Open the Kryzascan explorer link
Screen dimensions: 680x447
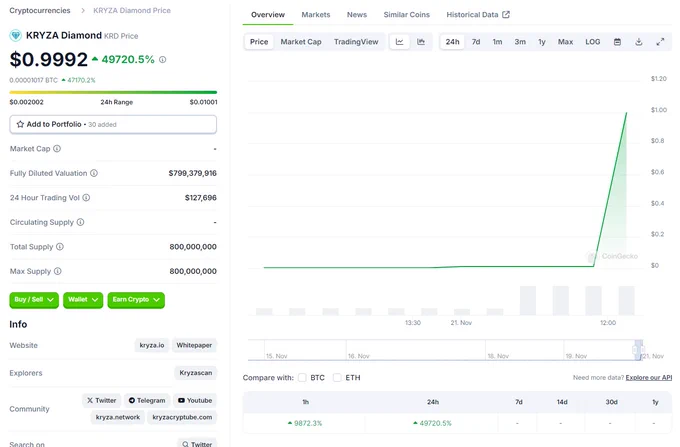(196, 373)
